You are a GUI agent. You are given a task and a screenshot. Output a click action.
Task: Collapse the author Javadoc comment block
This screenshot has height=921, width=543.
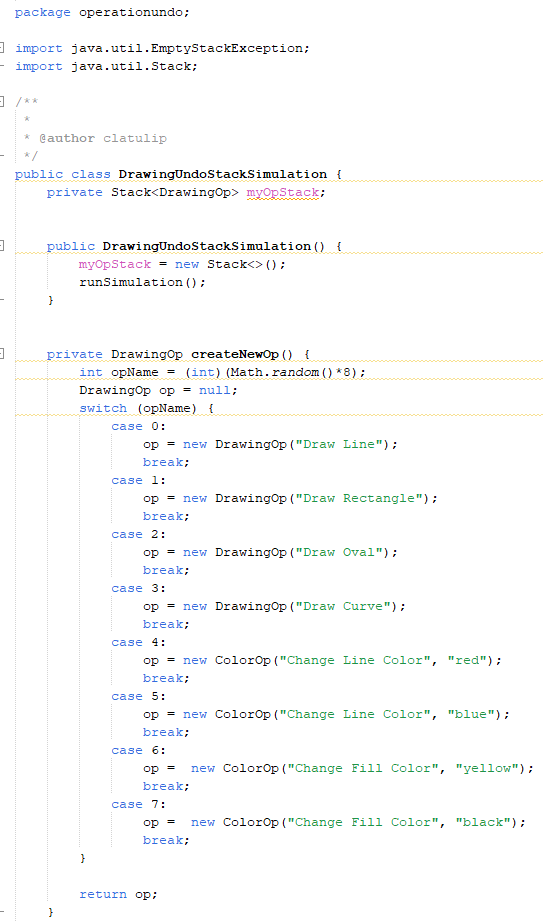(2, 102)
